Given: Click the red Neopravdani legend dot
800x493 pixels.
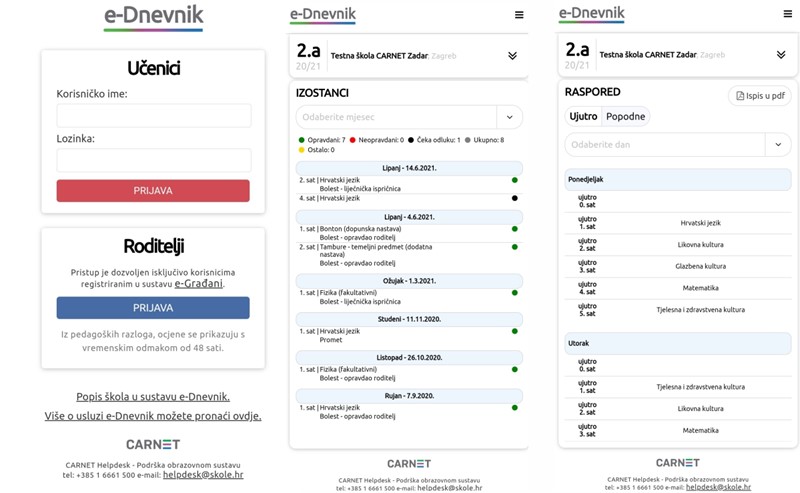Looking at the screenshot, I should (x=354, y=140).
